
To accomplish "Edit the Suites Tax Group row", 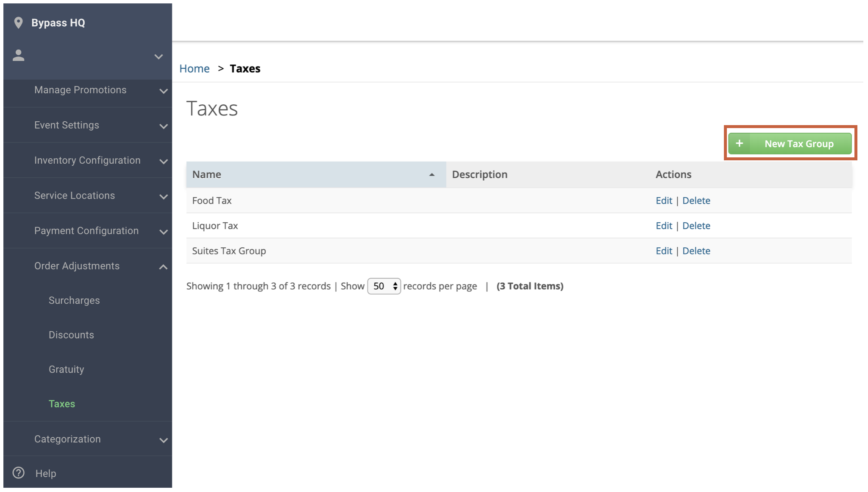I will (664, 251).
